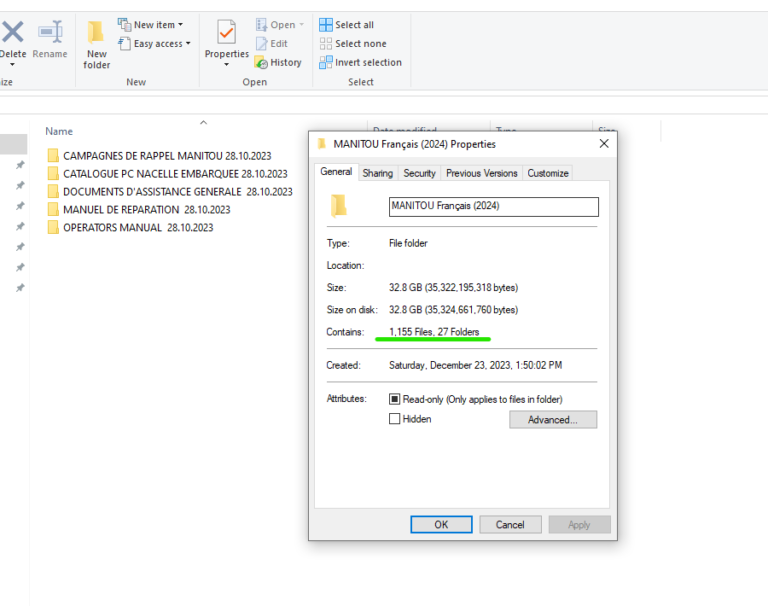Click the Open icon in ribbon

[x=261, y=24]
